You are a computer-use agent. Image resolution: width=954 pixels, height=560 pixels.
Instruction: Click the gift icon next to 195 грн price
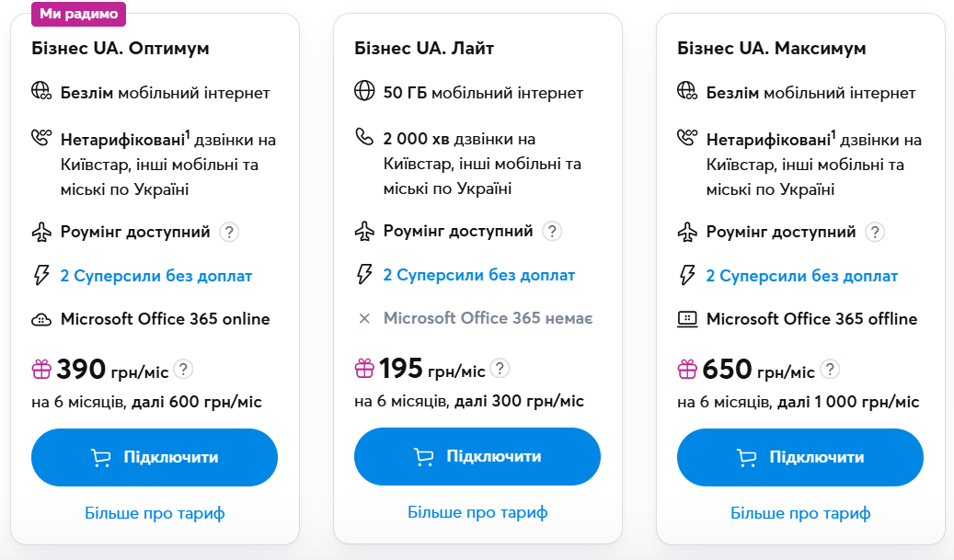(364, 369)
